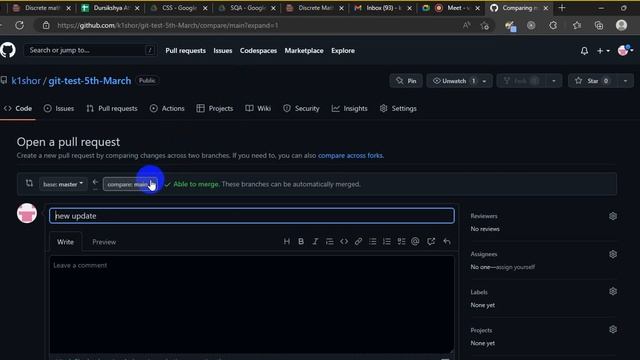Switch to the Actions repo tab

[x=167, y=109]
